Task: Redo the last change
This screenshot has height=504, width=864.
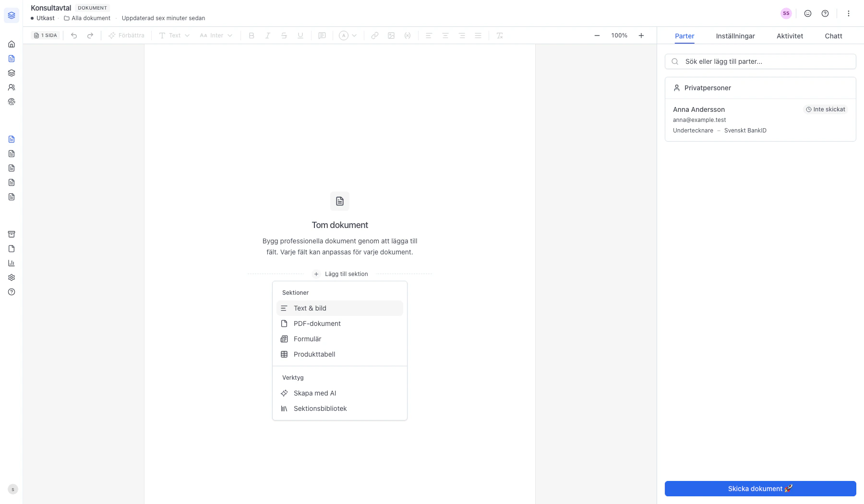Action: click(90, 36)
